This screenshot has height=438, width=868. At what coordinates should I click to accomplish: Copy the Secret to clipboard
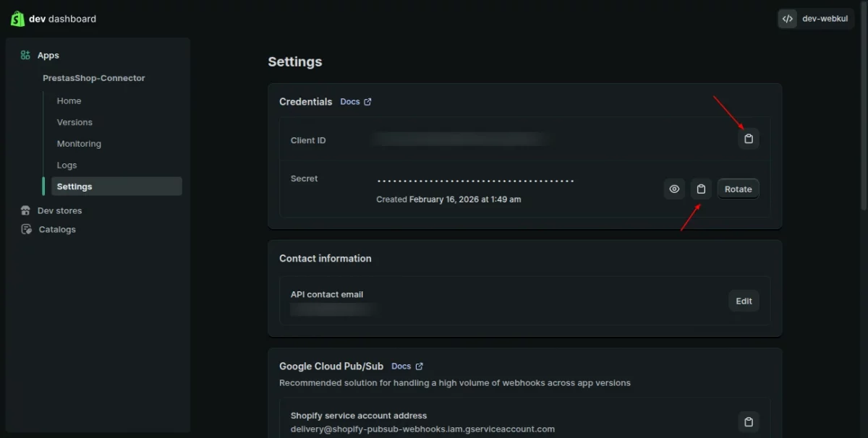701,189
